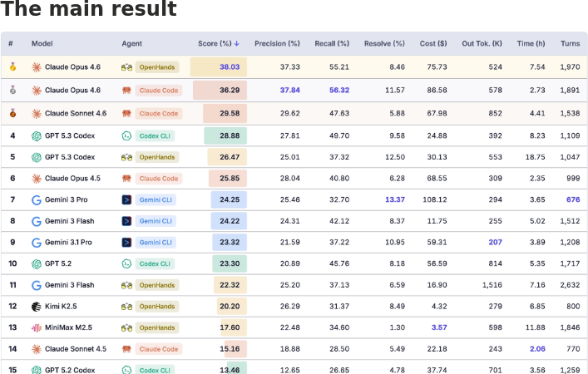Click the Codex CLI agent icon in the GPT 5.2 row 10

[126, 263]
